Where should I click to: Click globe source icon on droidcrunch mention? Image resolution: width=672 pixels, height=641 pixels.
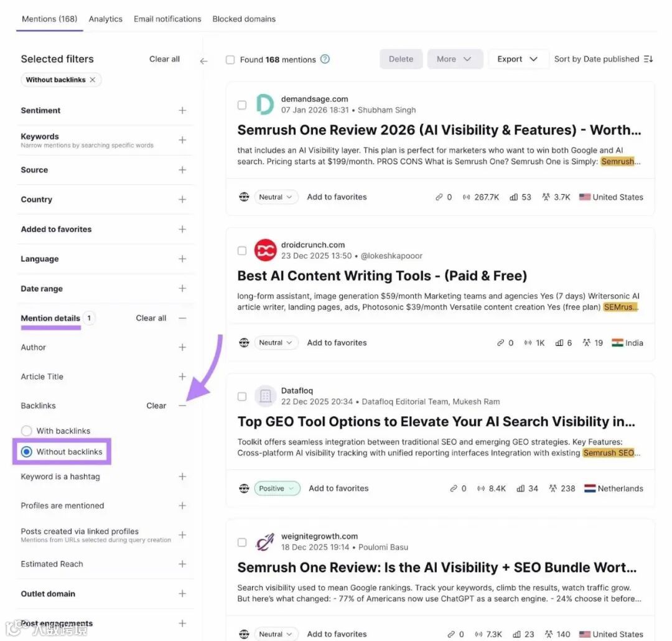244,342
